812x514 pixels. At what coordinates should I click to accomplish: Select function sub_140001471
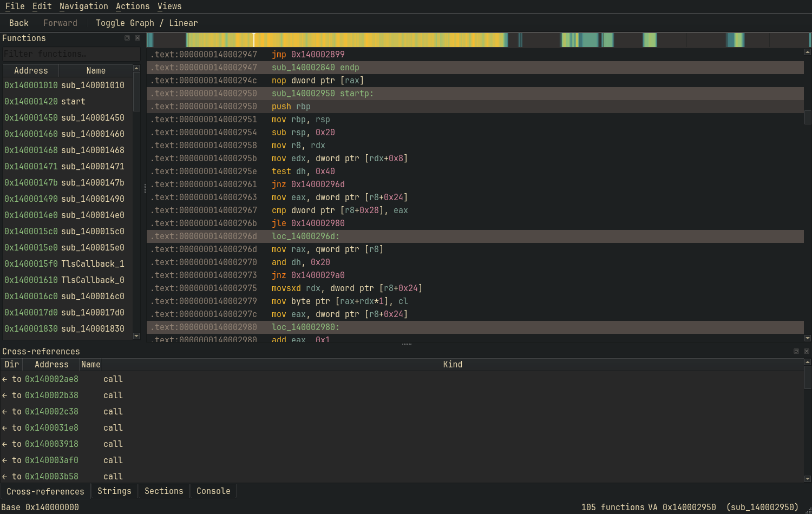coord(68,167)
